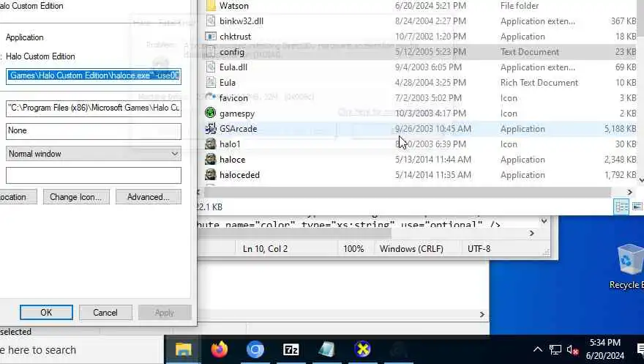This screenshot has height=364, width=644.
Task: Click Notepad's horizontal scroll right arrow
Action: [x=531, y=234]
